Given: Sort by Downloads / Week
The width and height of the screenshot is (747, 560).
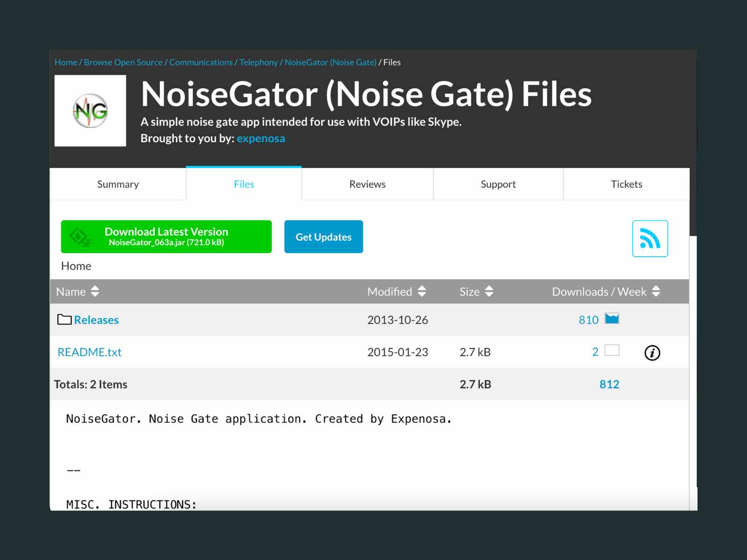Looking at the screenshot, I should 656,291.
